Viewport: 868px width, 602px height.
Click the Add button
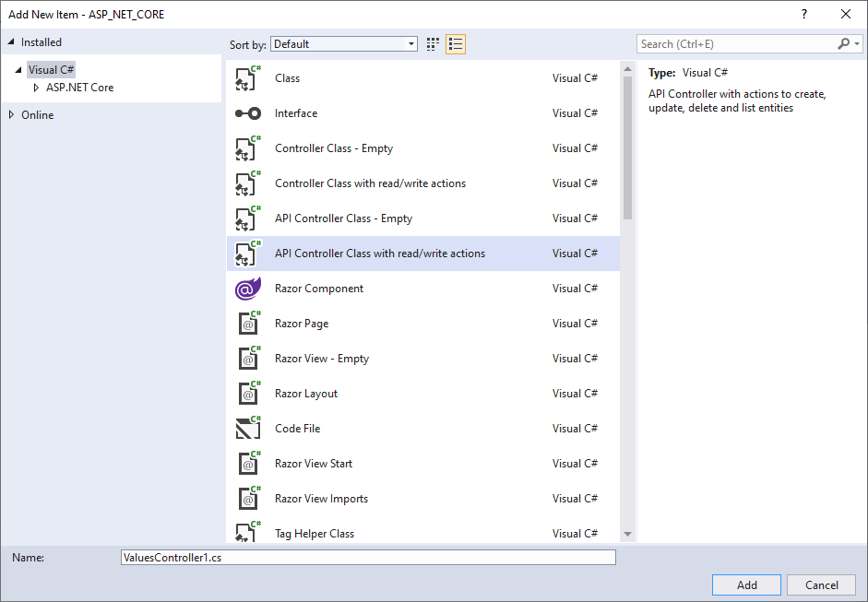coord(746,584)
